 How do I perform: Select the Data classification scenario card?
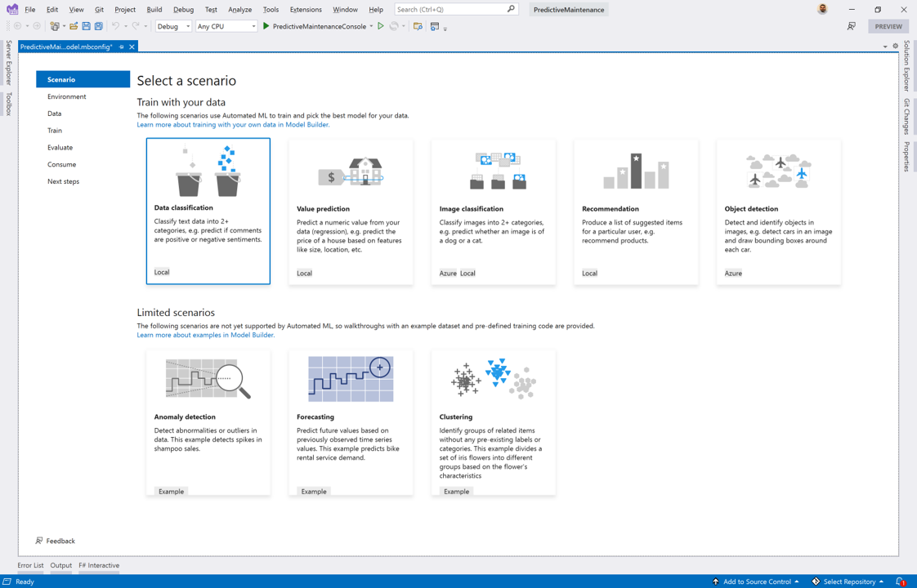[x=208, y=211]
